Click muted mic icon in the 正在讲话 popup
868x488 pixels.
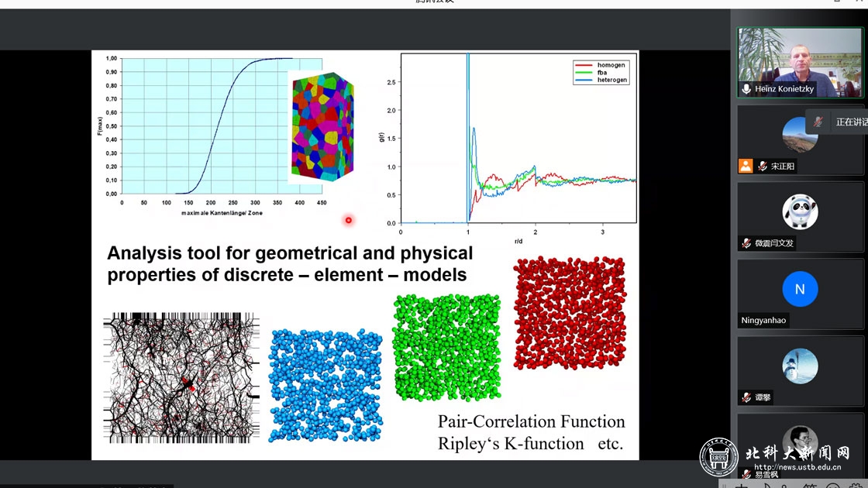(818, 122)
